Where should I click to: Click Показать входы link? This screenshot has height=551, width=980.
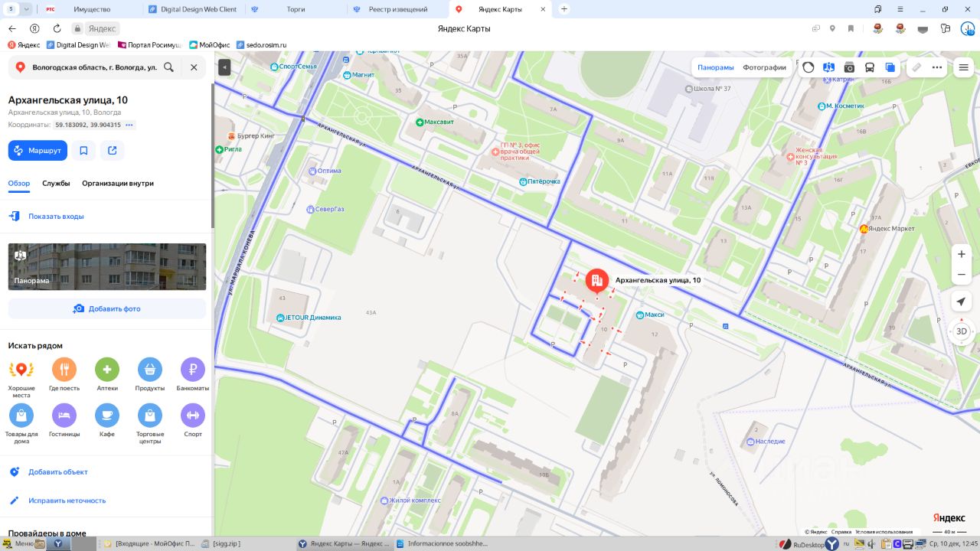click(x=56, y=217)
